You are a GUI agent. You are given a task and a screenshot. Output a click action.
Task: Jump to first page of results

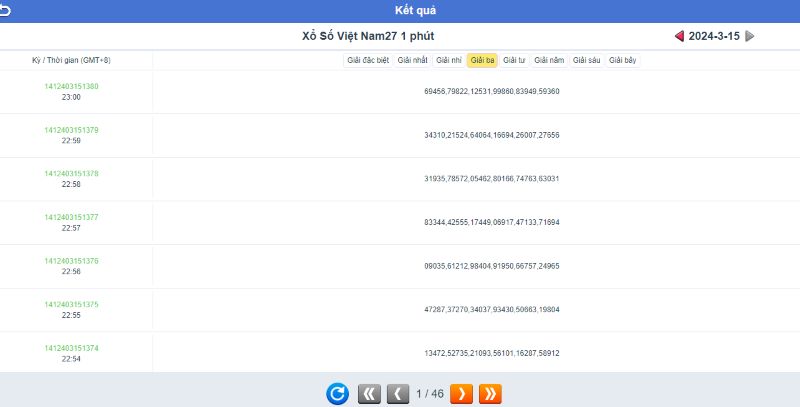click(x=369, y=394)
